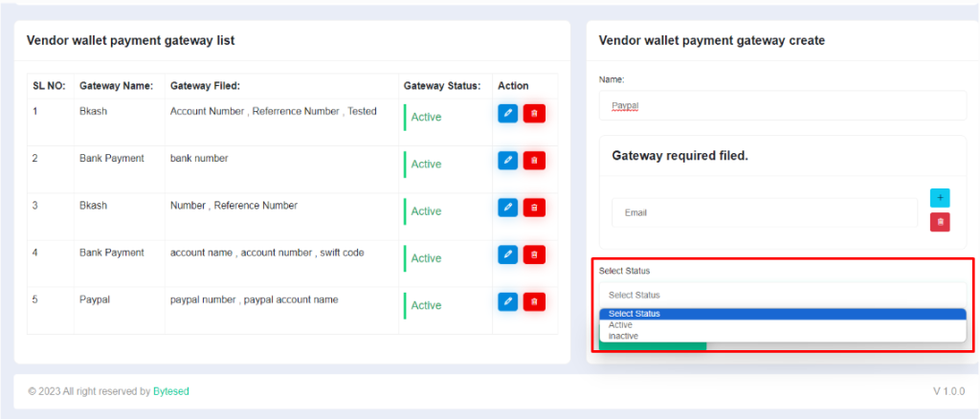Click the 'V 1.0.0' version text
Screen dimensions: 980x419
(x=948, y=391)
